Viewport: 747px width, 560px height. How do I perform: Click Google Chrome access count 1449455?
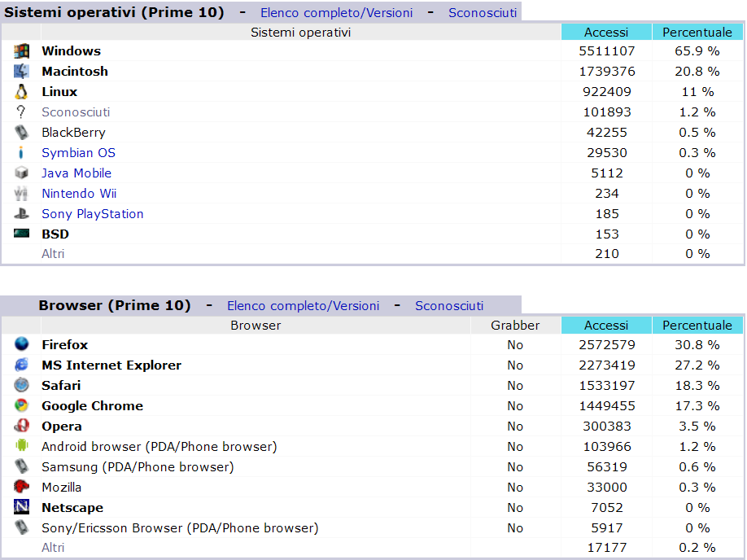pyautogui.click(x=607, y=406)
